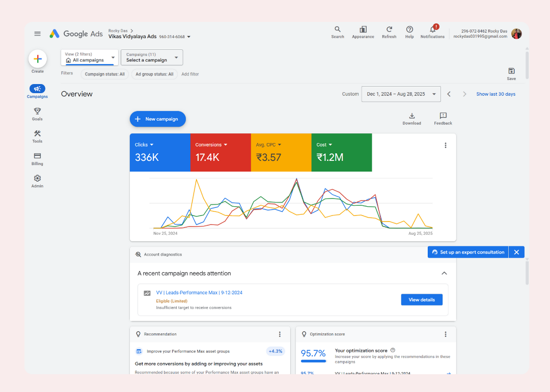550x392 pixels.
Task: Open Optimization score card more options
Action: click(446, 334)
